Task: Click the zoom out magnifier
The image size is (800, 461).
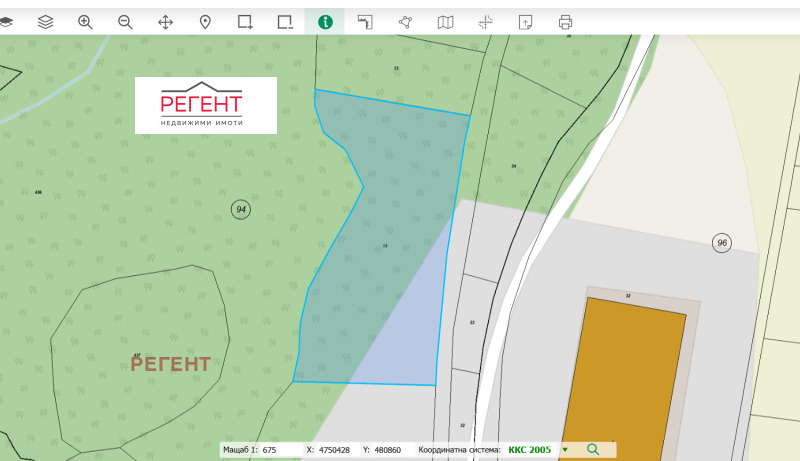Action: click(125, 21)
